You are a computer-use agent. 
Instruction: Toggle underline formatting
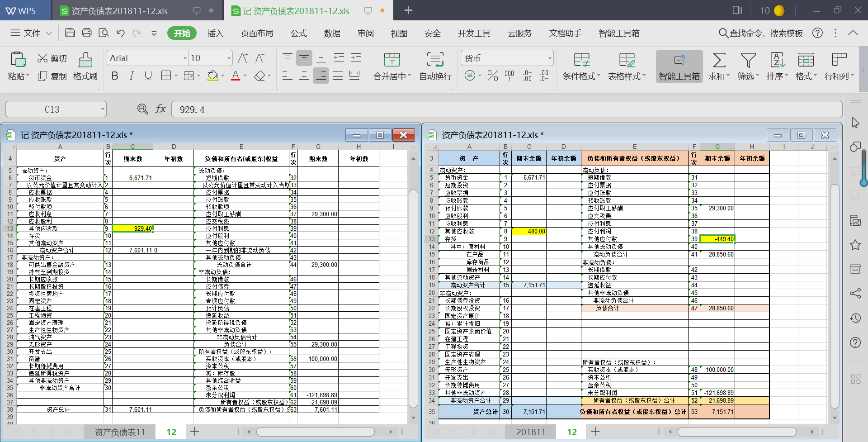tap(148, 76)
